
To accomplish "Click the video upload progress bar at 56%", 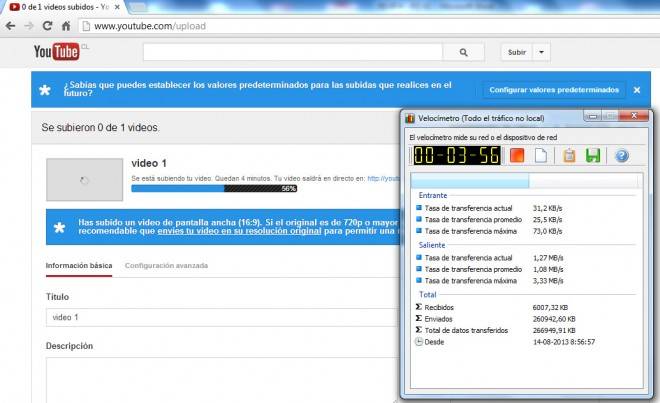I will [x=214, y=188].
